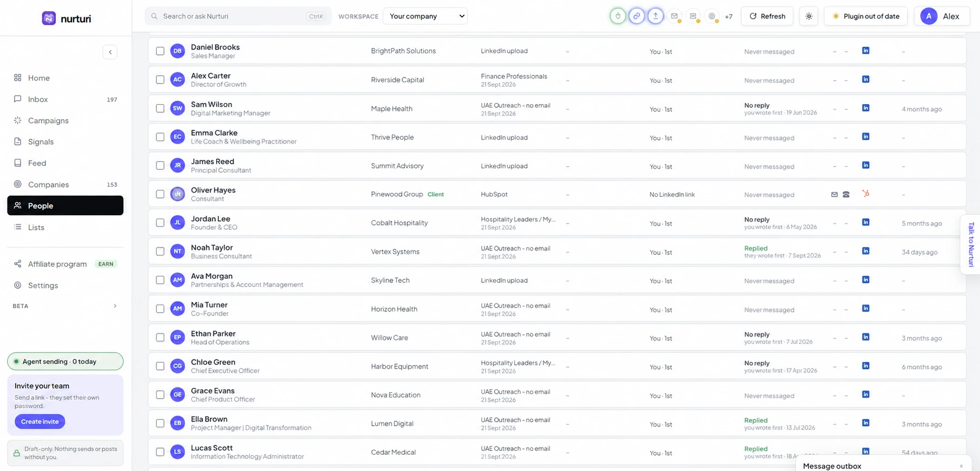
Task: Select Emma Clarke's checkbox
Action: pyautogui.click(x=160, y=137)
